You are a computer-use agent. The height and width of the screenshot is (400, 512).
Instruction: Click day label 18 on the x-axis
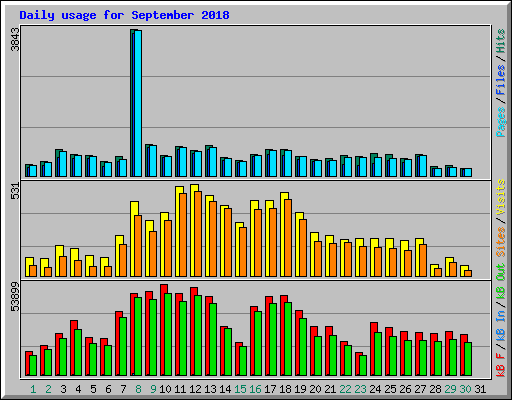pyautogui.click(x=285, y=389)
